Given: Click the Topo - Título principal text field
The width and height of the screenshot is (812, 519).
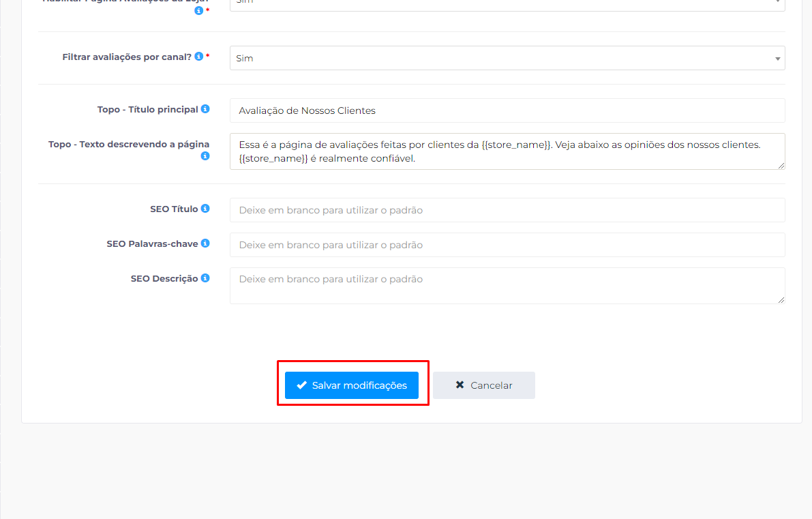Looking at the screenshot, I should pos(507,110).
